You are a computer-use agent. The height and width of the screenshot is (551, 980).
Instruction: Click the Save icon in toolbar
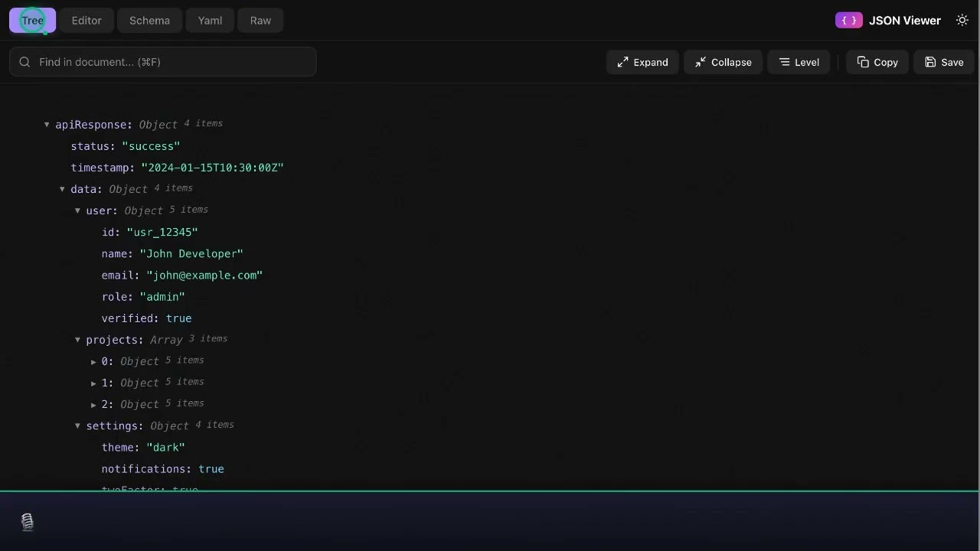[x=930, y=62]
